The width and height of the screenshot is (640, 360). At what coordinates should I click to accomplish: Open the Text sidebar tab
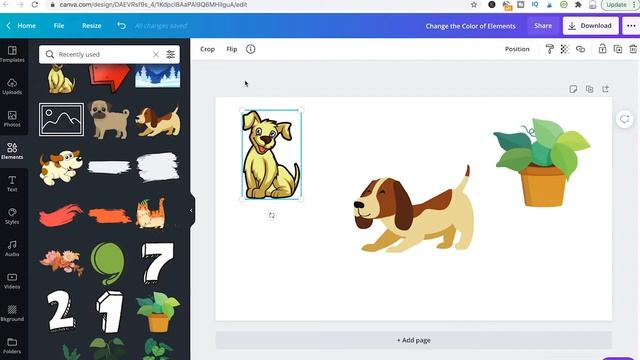pos(12,184)
